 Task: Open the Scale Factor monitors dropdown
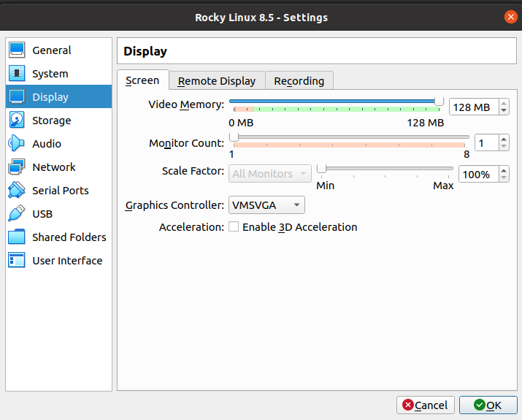click(x=269, y=174)
